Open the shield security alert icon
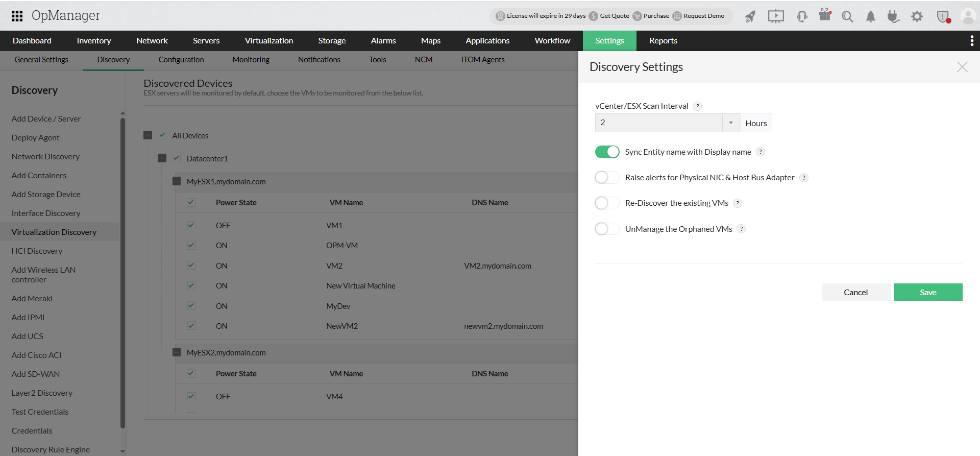Viewport: 980px width, 456px height. click(x=943, y=16)
